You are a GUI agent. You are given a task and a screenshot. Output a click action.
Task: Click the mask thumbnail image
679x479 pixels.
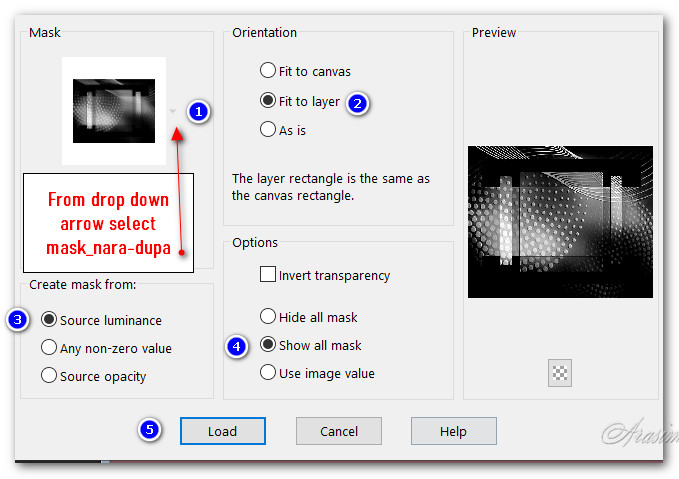(x=113, y=111)
